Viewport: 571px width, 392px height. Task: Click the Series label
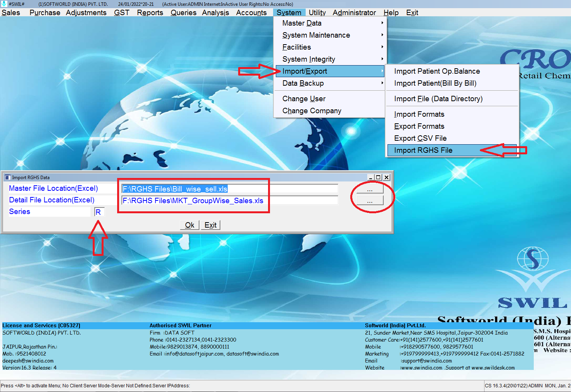[x=19, y=212]
